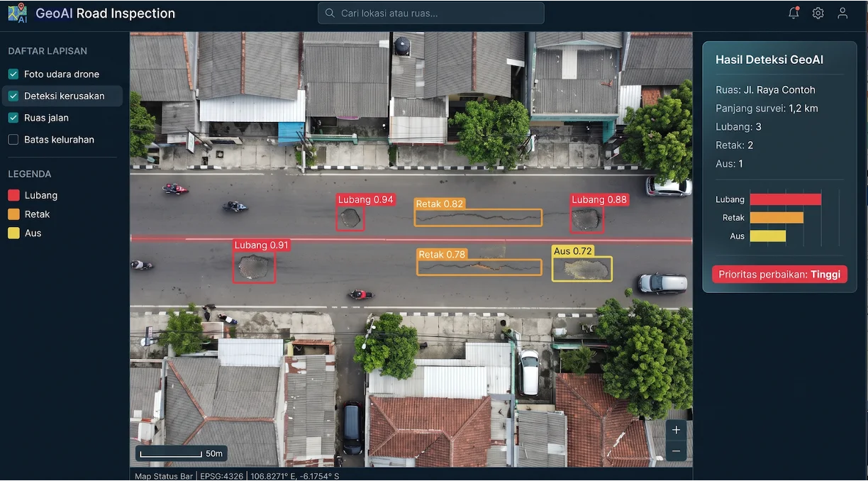868x481 pixels.
Task: Select the Retak 0.78 detection box
Action: tap(479, 267)
